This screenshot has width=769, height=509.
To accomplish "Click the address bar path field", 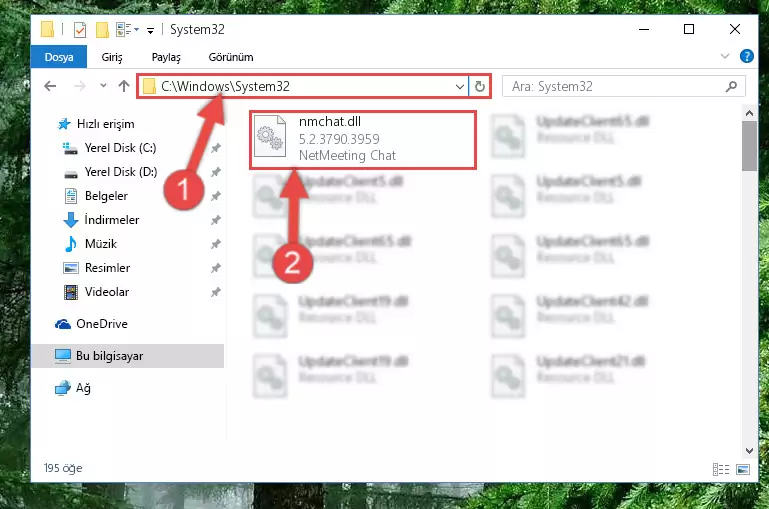I will tap(303, 86).
